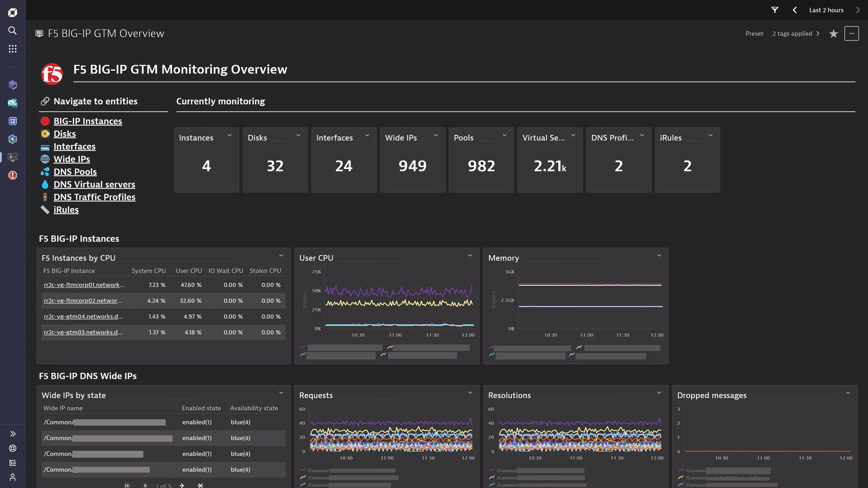Expand the Instances tile dropdown chevron
868x488 pixels.
(230, 135)
